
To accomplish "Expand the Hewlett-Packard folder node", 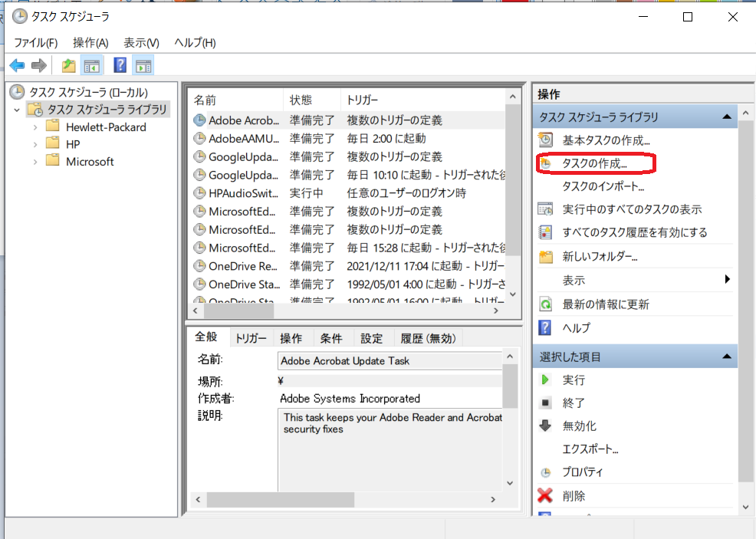I will (35, 127).
